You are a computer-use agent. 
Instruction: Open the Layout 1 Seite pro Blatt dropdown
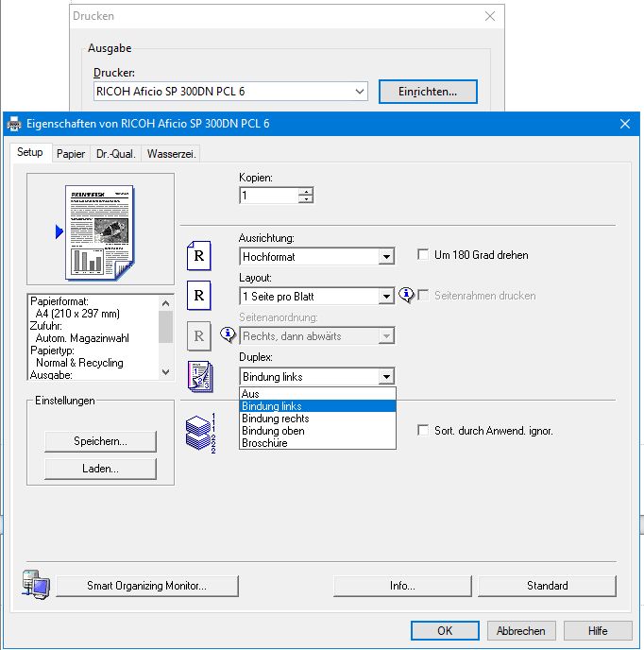pos(316,296)
